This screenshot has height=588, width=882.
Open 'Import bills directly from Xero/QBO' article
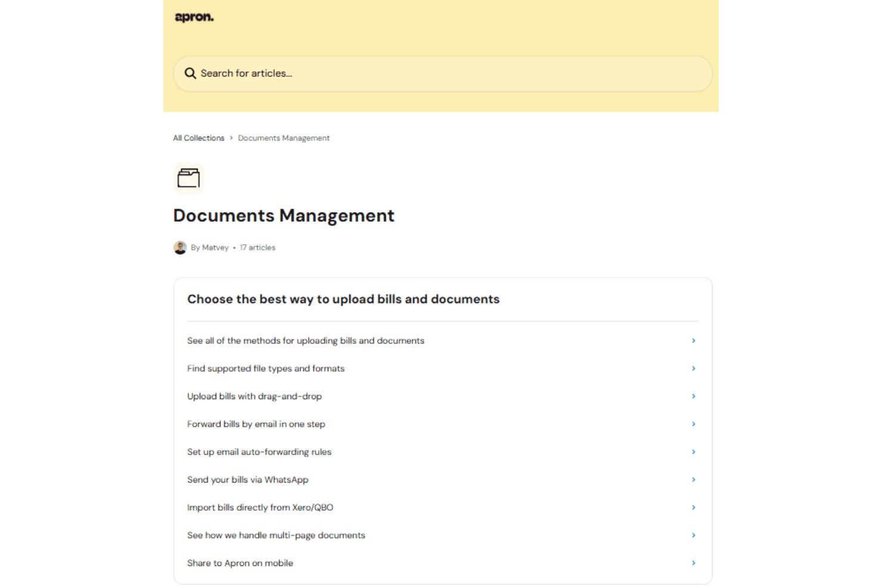point(442,508)
